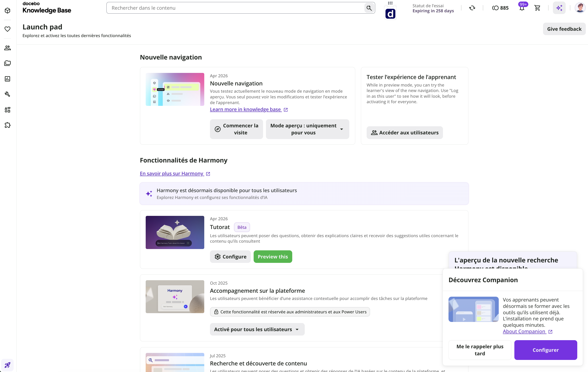Viewport: 588px width, 372px height.
Task: Open Learn more in knowledge base link
Action: coord(249,110)
